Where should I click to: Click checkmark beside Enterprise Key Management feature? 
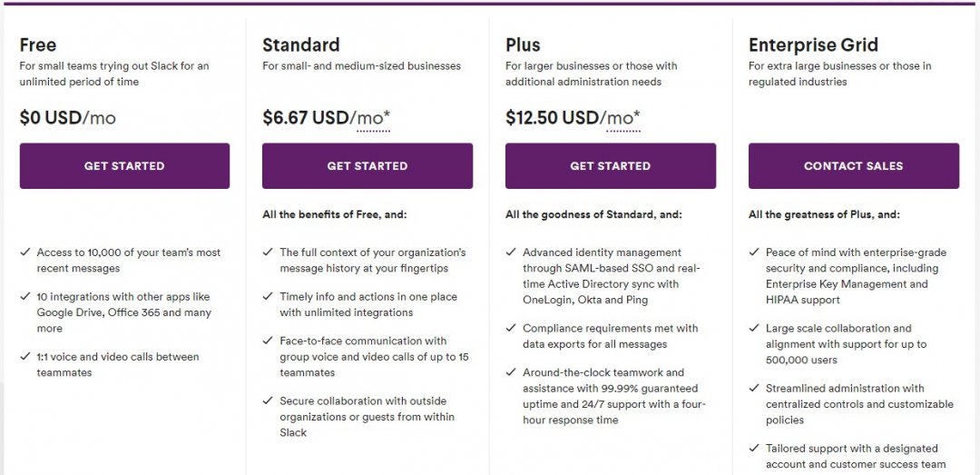754,252
